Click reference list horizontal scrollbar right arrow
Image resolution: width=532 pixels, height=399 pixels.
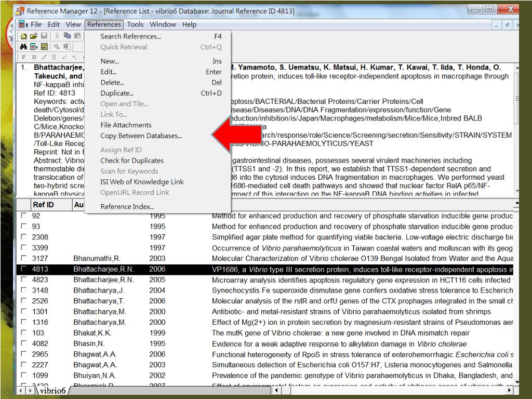click(509, 391)
